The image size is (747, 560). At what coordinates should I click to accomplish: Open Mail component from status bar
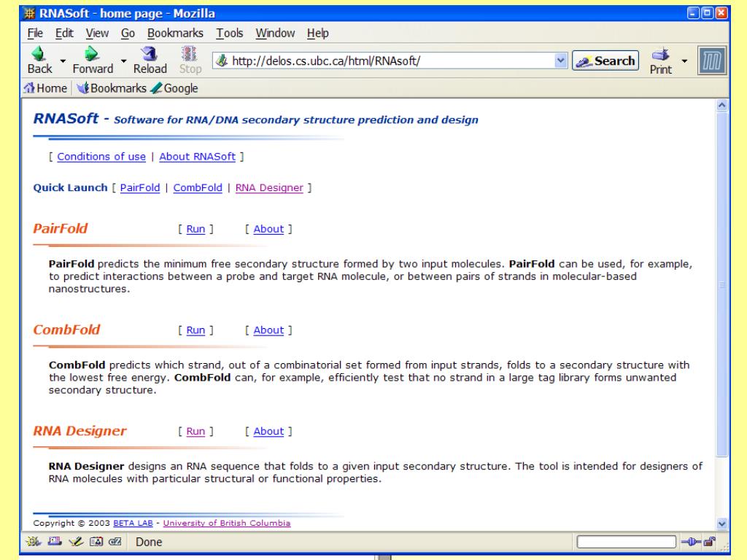point(54,542)
